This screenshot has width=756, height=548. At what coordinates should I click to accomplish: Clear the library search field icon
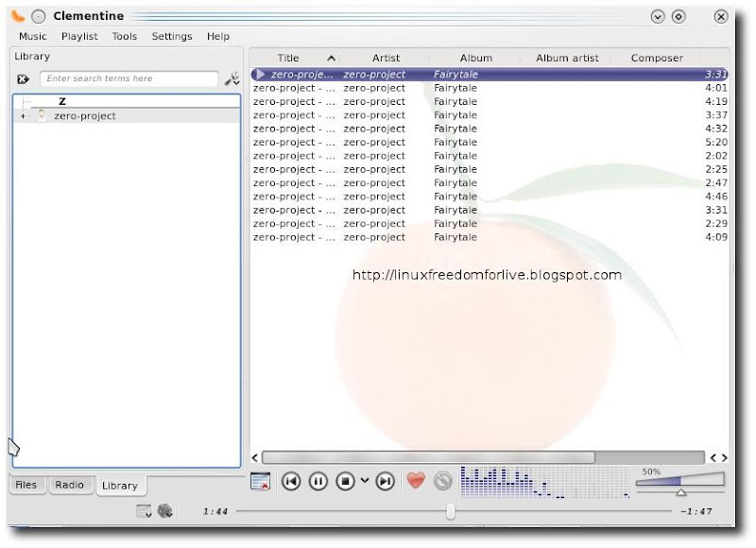coord(23,79)
